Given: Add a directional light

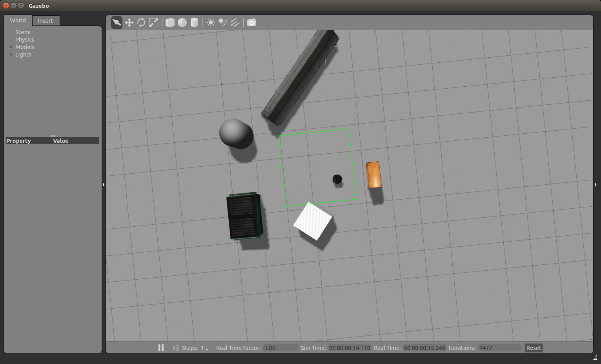Looking at the screenshot, I should [235, 22].
